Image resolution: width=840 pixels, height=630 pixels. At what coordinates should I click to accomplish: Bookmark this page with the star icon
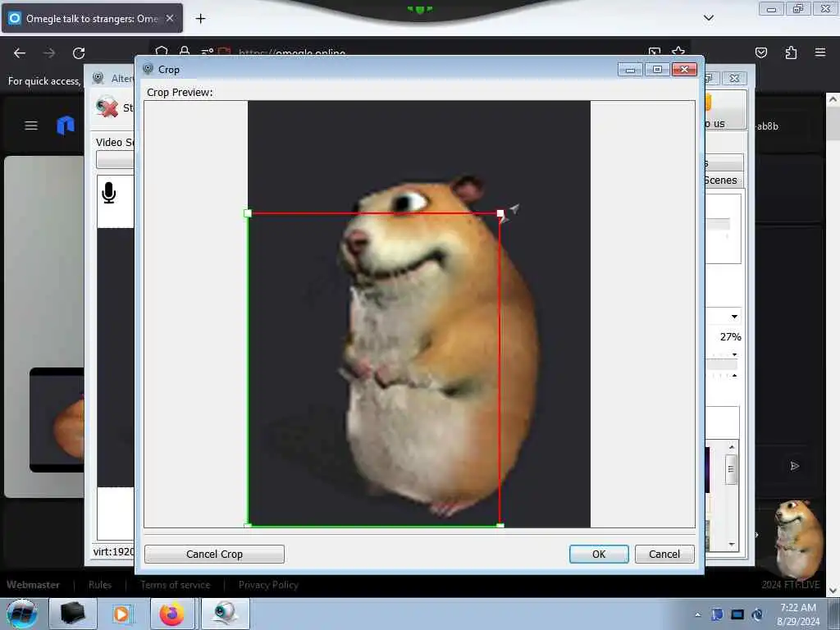678,52
